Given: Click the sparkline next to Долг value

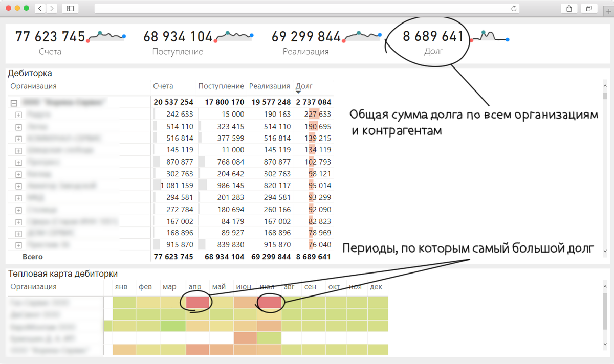Looking at the screenshot, I should [x=489, y=36].
